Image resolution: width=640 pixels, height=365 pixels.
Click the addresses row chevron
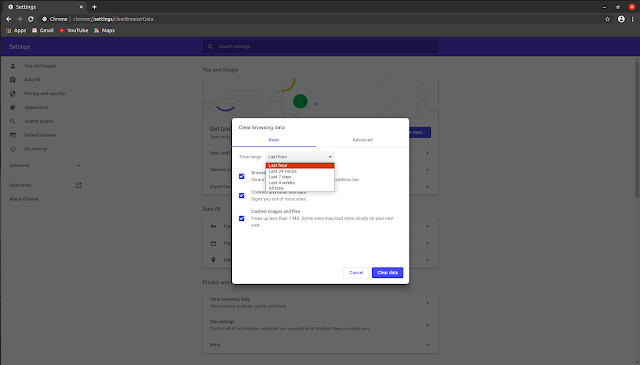click(427, 260)
